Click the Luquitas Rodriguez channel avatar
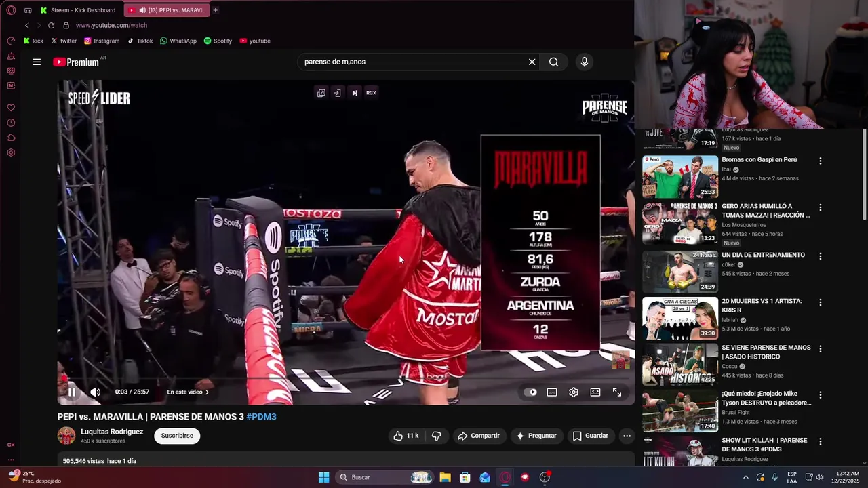868x488 pixels. 66,436
